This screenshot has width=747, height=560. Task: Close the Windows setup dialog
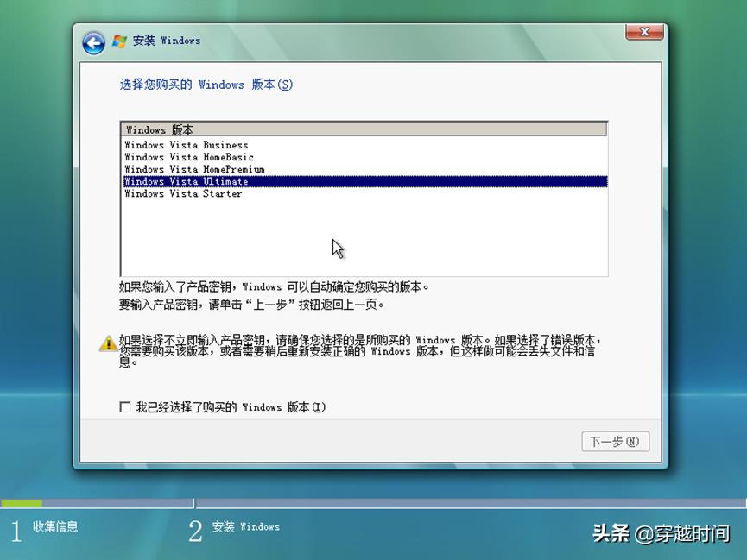[x=644, y=32]
